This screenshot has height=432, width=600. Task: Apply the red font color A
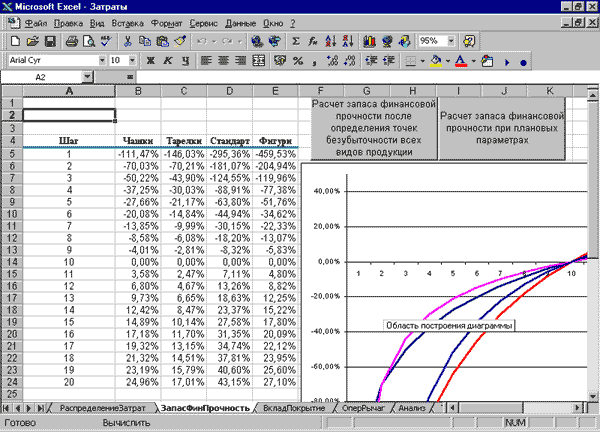461,61
